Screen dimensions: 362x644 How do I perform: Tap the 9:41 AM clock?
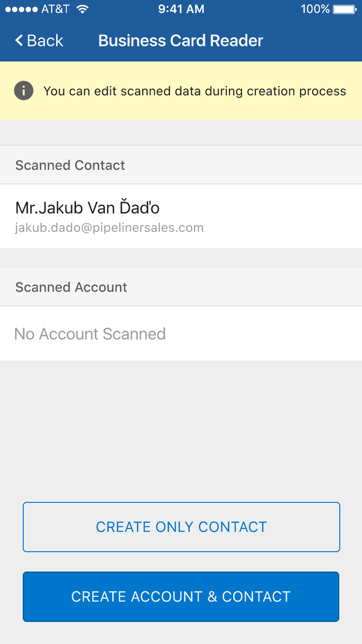coord(181,9)
